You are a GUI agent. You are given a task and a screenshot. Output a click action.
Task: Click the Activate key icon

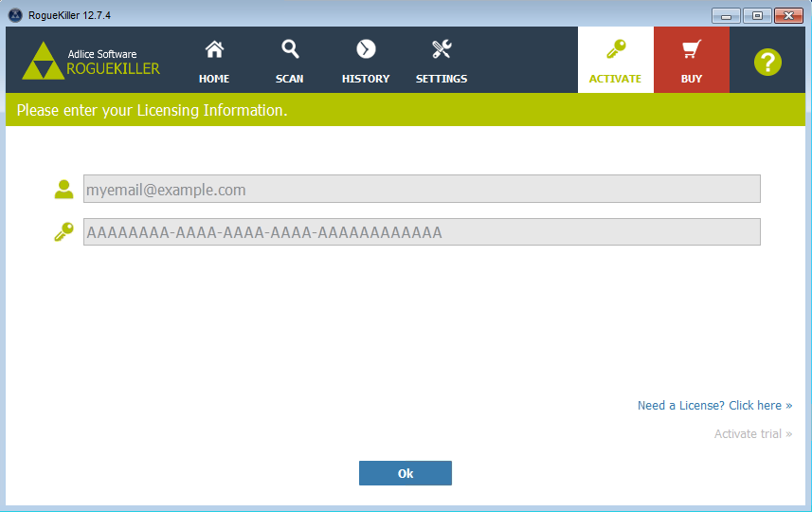(x=616, y=49)
